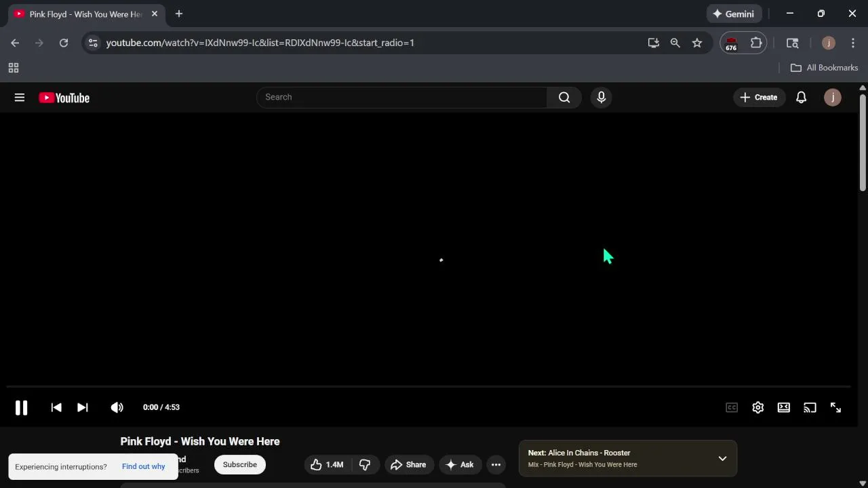Cast video to a TV
Image resolution: width=868 pixels, height=488 pixels.
pos(810,407)
